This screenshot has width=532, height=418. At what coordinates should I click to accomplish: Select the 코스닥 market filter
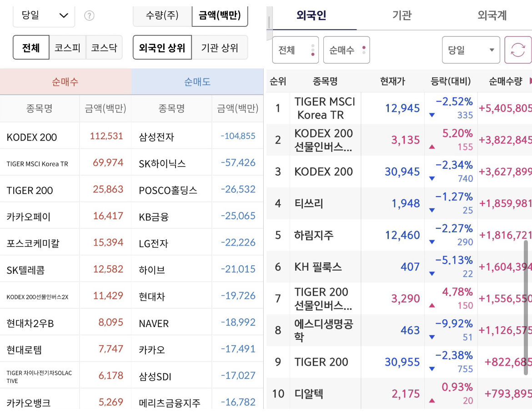pyautogui.click(x=104, y=47)
